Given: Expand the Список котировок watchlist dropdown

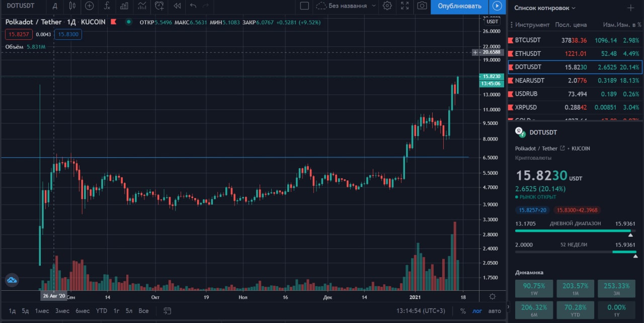Looking at the screenshot, I should pyautogui.click(x=545, y=8).
